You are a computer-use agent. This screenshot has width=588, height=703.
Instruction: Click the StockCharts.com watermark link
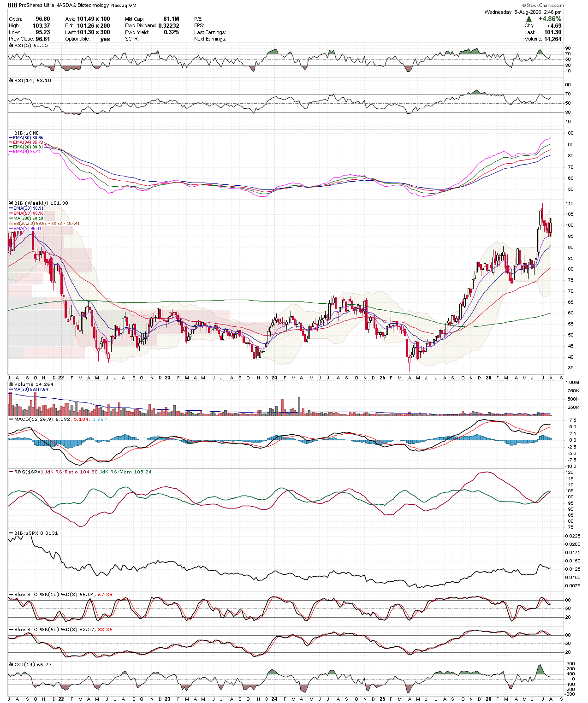pyautogui.click(x=543, y=5)
